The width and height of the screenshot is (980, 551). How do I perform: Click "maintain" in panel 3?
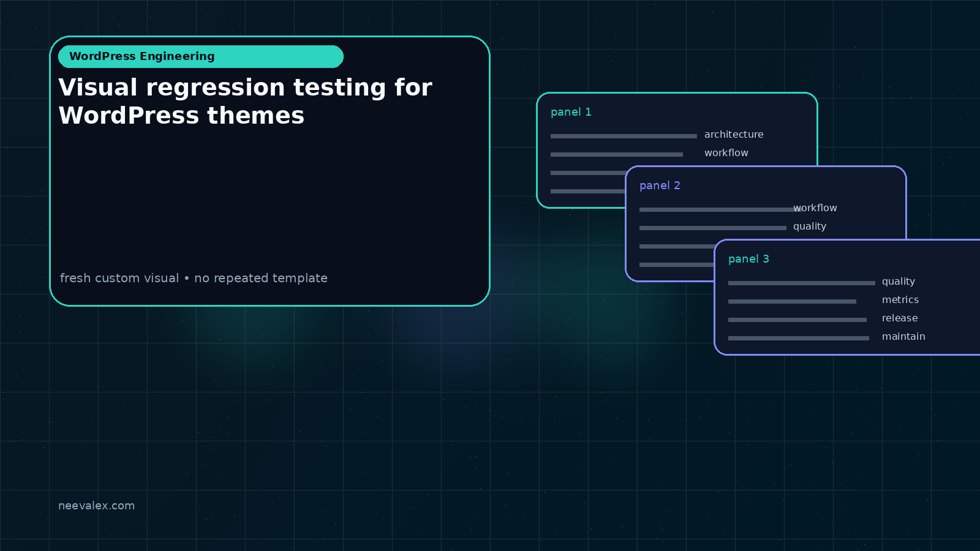903,337
